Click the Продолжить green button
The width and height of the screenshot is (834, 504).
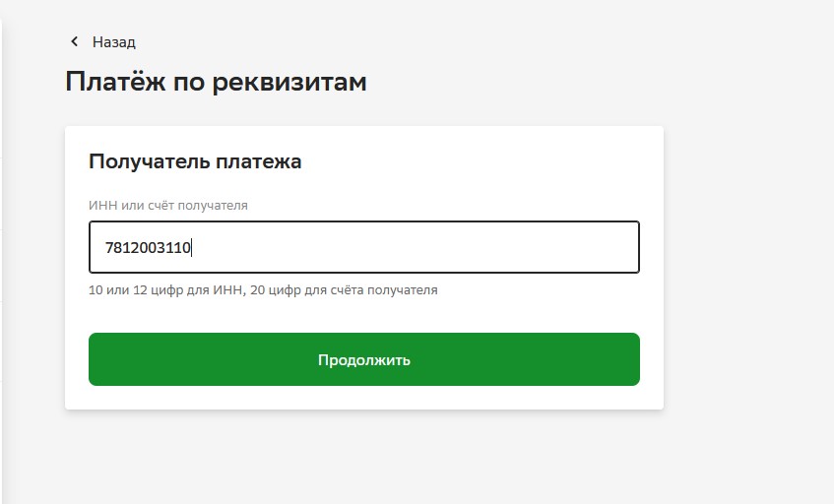point(363,359)
